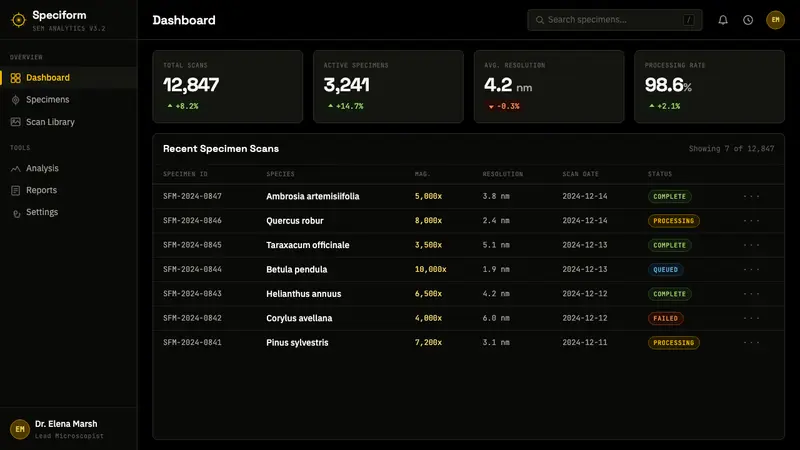Image resolution: width=800 pixels, height=450 pixels.
Task: Sort by Status column header
Action: coord(660,174)
